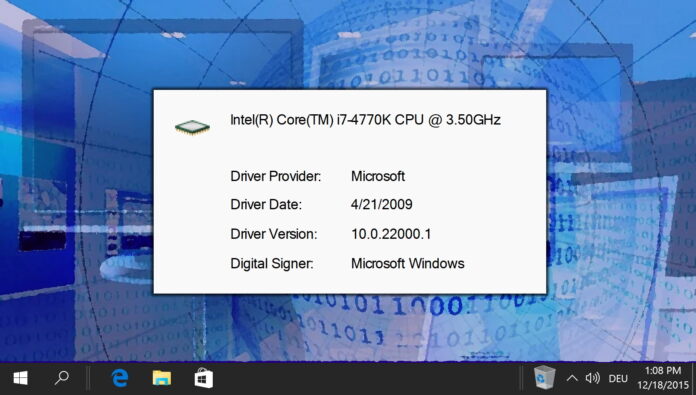Viewport: 696px width, 395px height.
Task: Launch Microsoft Edge from taskbar
Action: point(119,379)
